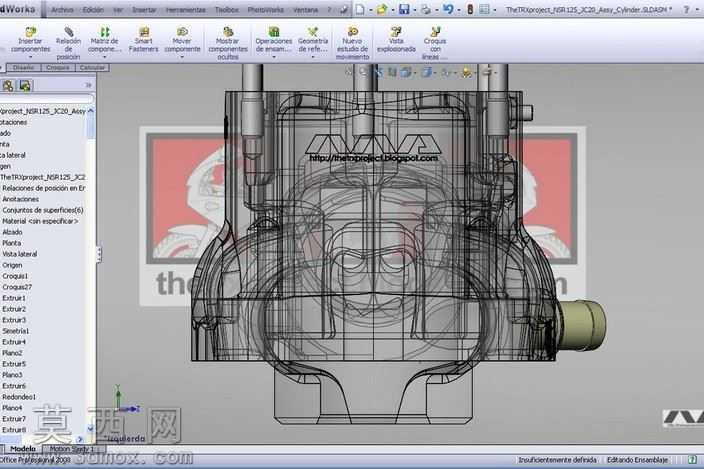Select the Croquis27 feature in tree
The image size is (704, 469).
pos(17,287)
